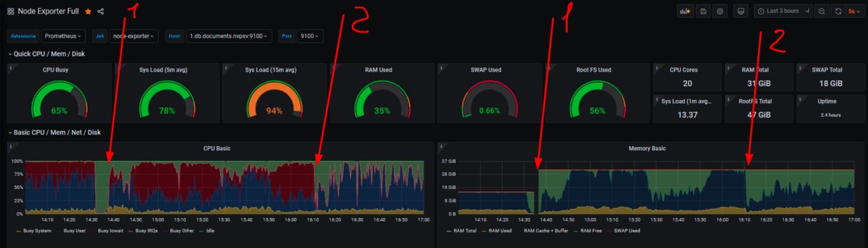Show info tooltip on CPU Cores panel
The height and width of the screenshot is (248, 868).
(x=656, y=68)
